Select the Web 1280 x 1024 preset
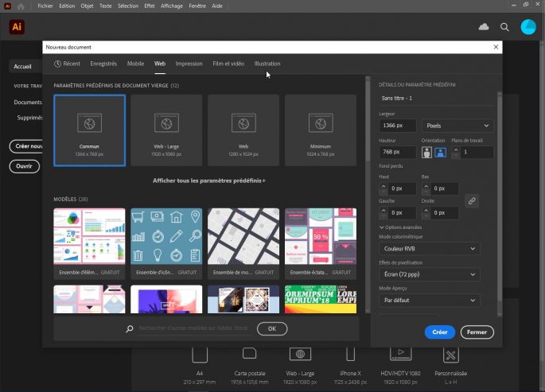This screenshot has height=392, width=545. coord(243,130)
